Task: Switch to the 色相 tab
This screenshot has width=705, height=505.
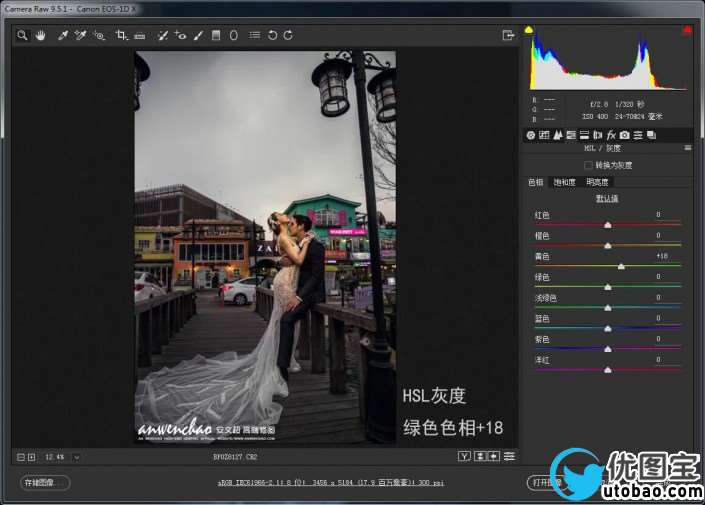Action: 536,182
